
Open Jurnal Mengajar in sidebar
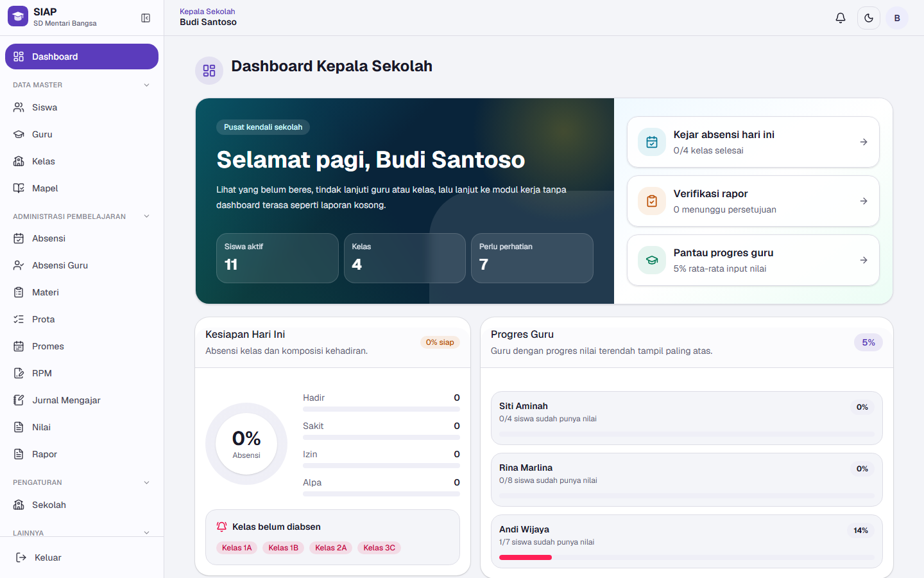81,400
